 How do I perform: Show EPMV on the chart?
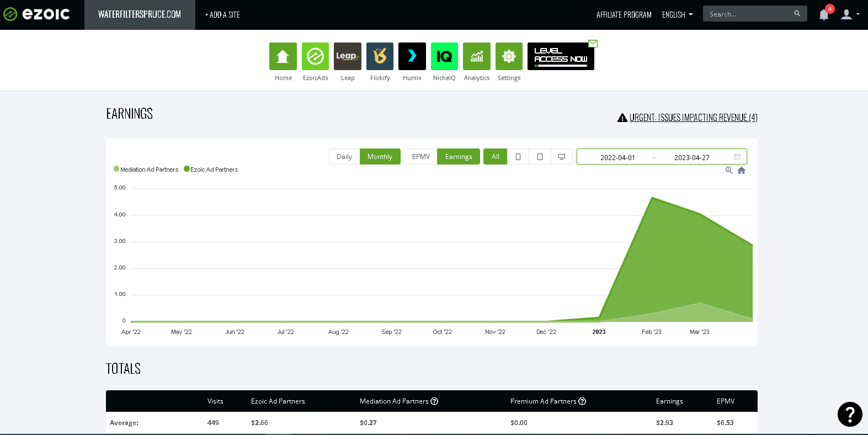pyautogui.click(x=420, y=157)
